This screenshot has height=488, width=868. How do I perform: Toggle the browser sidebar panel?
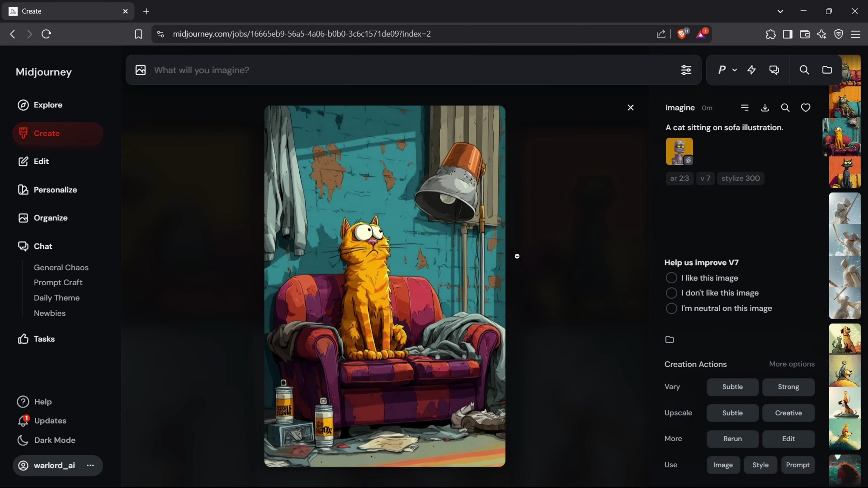point(787,34)
